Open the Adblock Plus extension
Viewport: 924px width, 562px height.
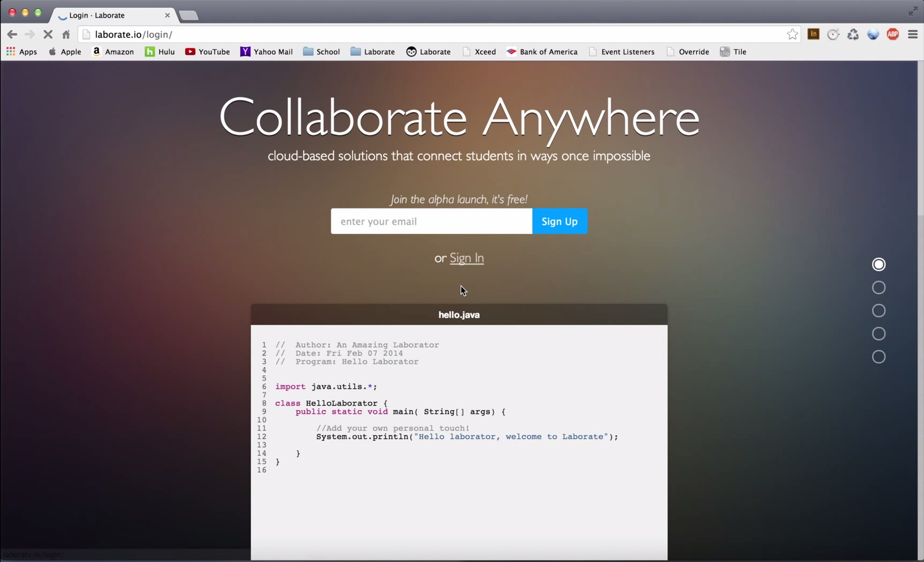click(893, 34)
